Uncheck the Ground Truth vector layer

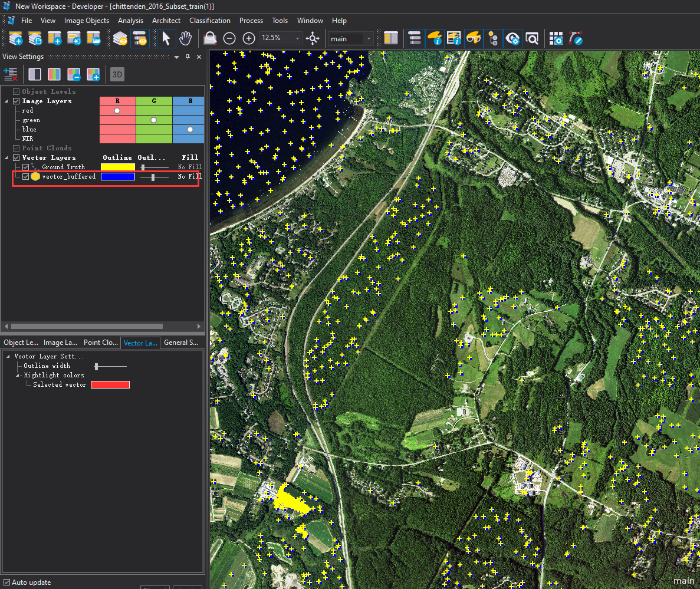click(x=25, y=167)
